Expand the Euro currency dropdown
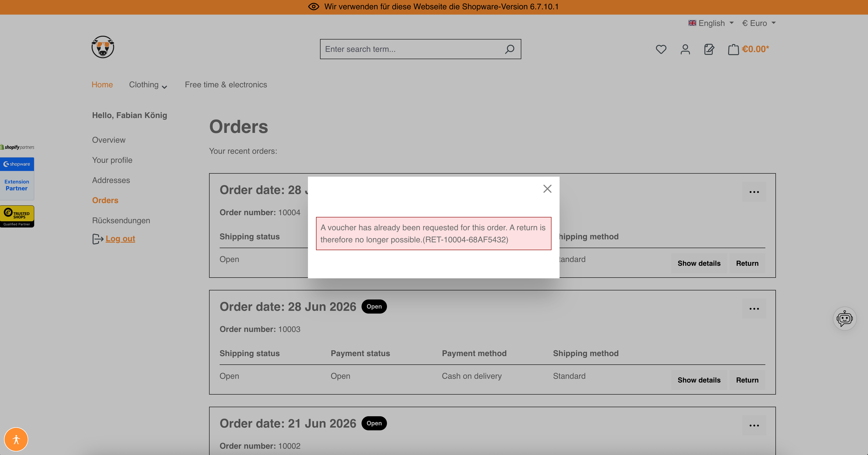 pos(759,23)
